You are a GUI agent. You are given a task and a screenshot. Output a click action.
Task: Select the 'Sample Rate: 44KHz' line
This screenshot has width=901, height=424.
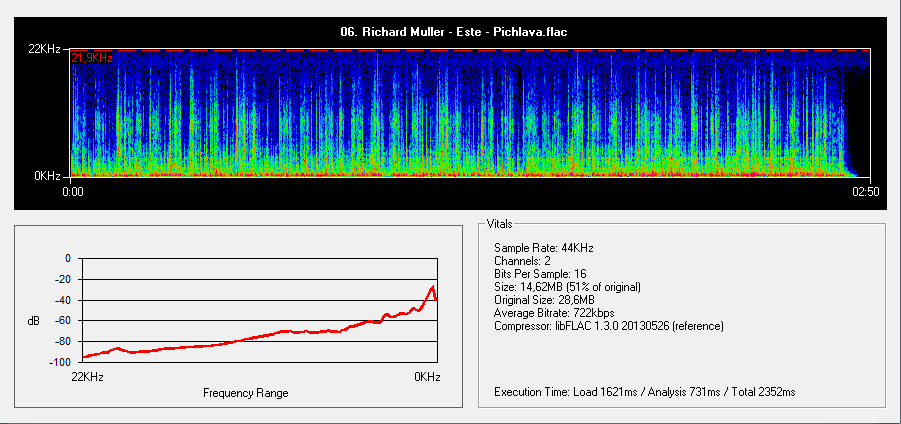pos(544,247)
